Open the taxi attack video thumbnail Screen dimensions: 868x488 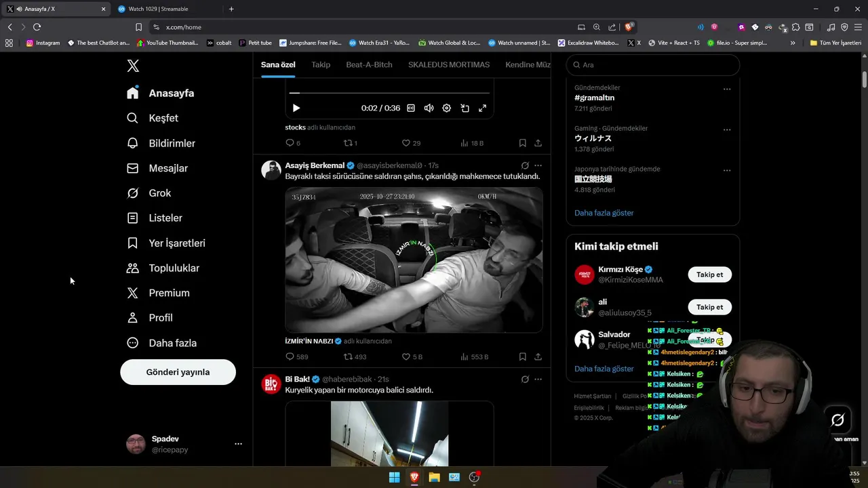tap(414, 260)
